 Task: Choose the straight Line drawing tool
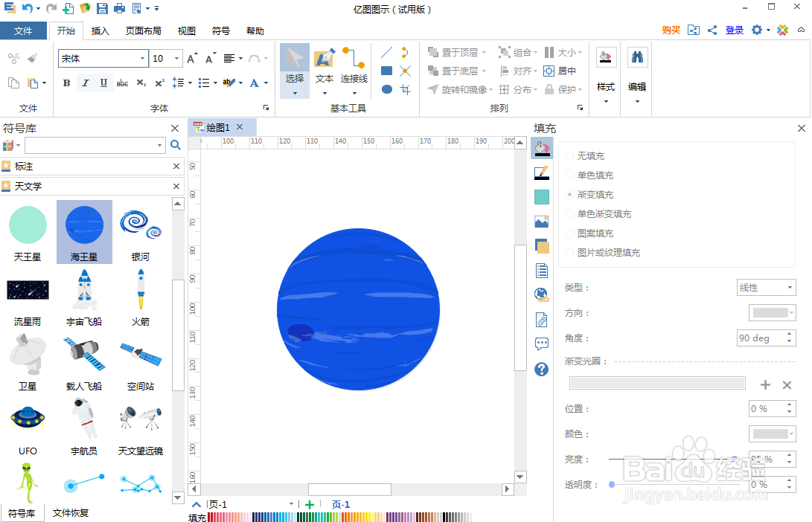pos(387,52)
